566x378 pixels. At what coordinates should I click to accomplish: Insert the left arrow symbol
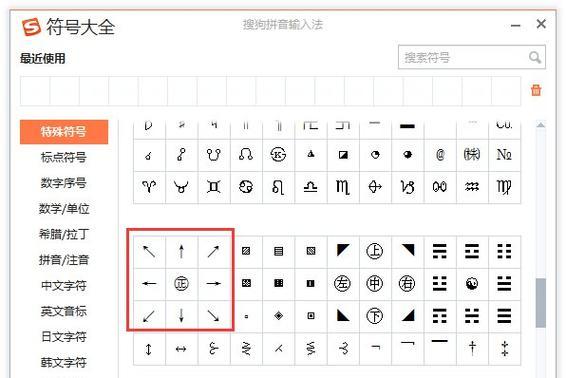point(149,284)
